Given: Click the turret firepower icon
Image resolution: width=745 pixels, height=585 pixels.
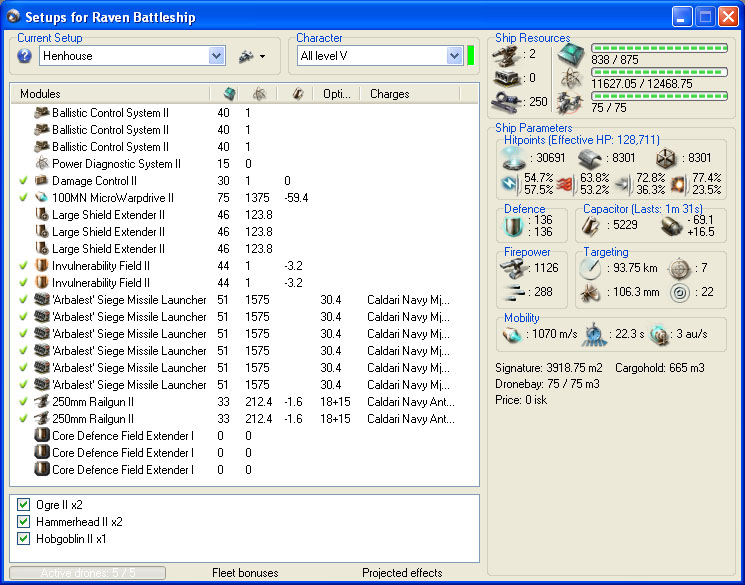Looking at the screenshot, I should coord(513,267).
